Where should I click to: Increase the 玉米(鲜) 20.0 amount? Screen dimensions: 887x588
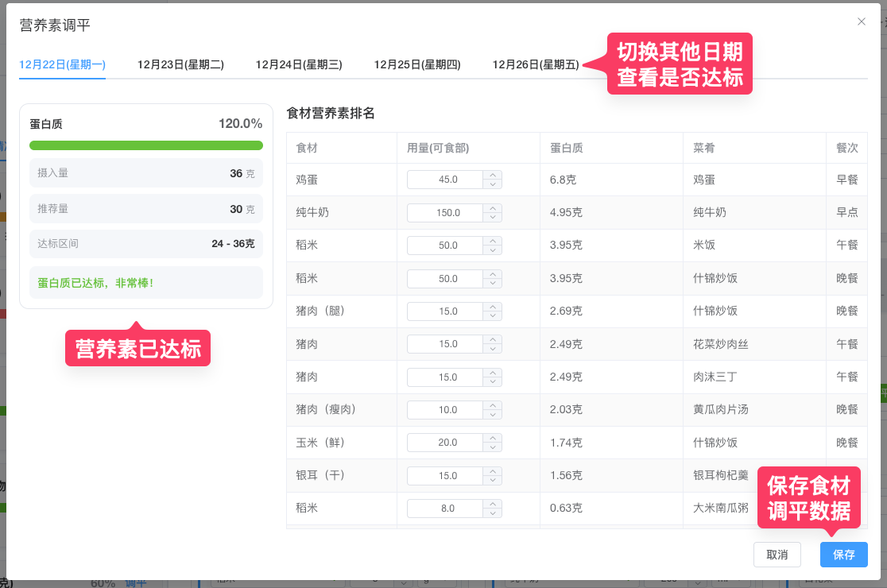pos(494,439)
